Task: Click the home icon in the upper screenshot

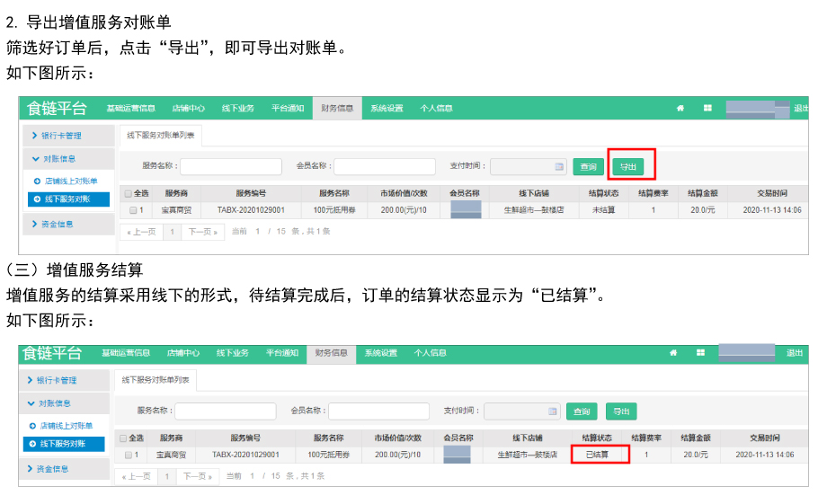Action: (x=680, y=108)
